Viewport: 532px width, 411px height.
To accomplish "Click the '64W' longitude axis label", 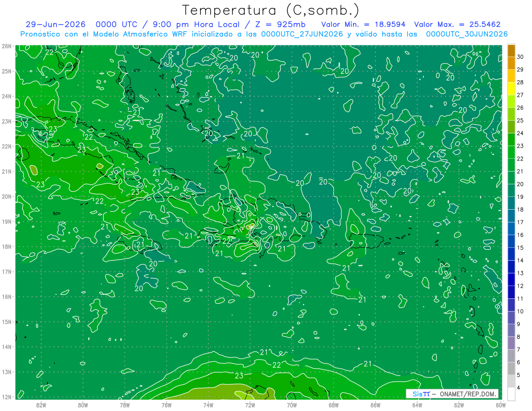I will point(417,405).
